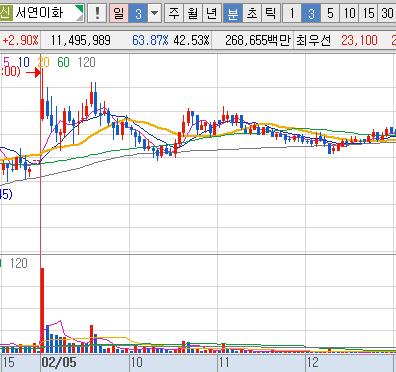
Task: Click the 5 moving average legend label
Action: click(x=6, y=62)
